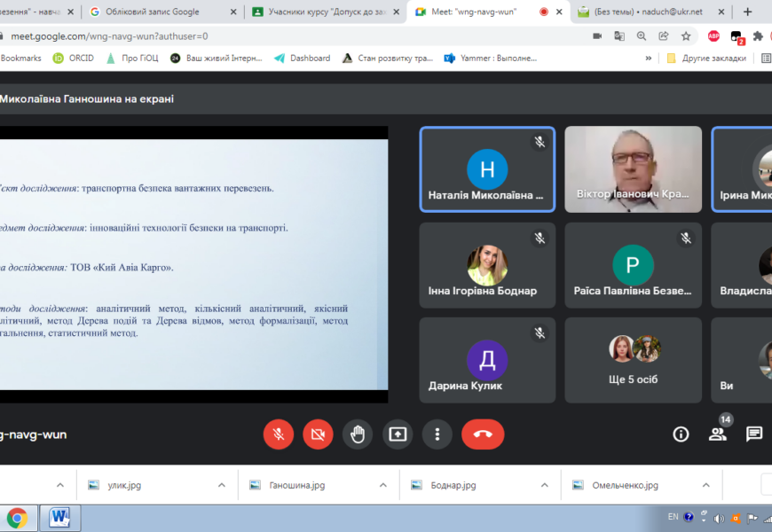Open the chat messages panel
Screen dimensions: 772x532
tap(753, 434)
